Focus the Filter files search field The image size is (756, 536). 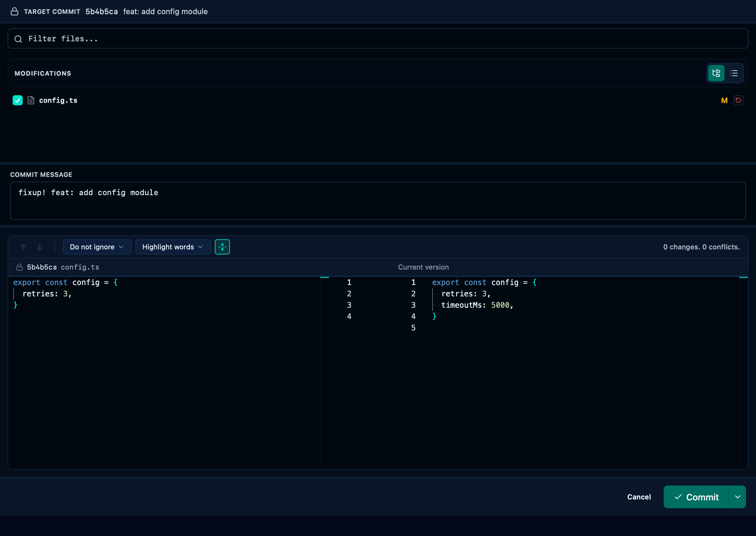point(378,38)
